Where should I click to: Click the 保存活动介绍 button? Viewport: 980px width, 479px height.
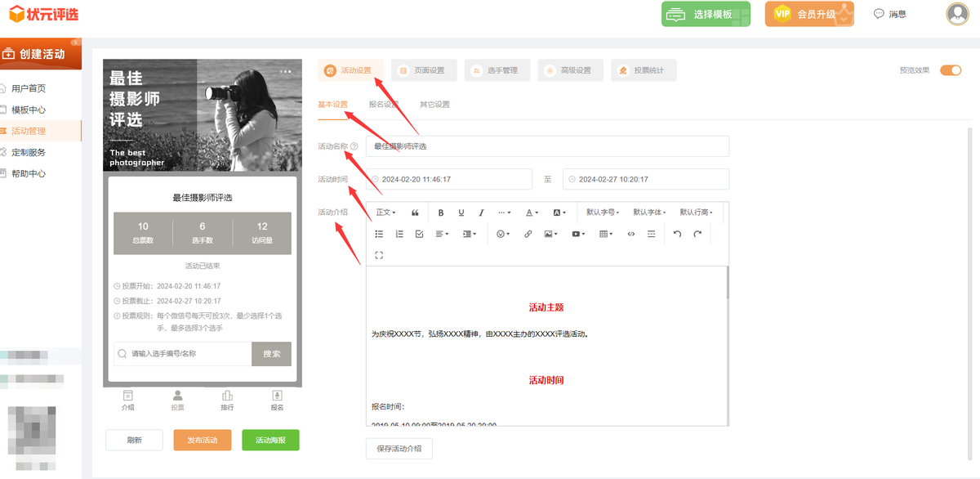399,449
